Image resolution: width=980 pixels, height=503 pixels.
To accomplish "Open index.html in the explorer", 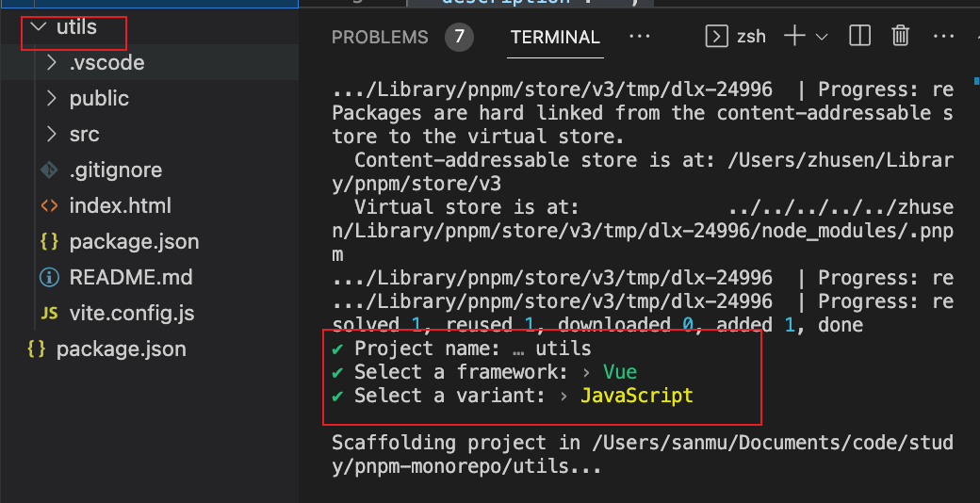I will tap(120, 206).
